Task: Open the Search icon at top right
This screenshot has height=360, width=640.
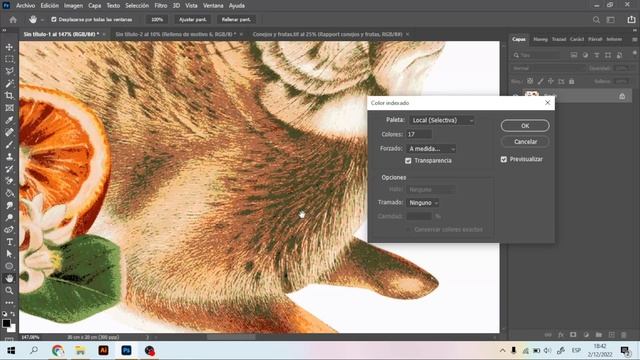Action: (596, 20)
